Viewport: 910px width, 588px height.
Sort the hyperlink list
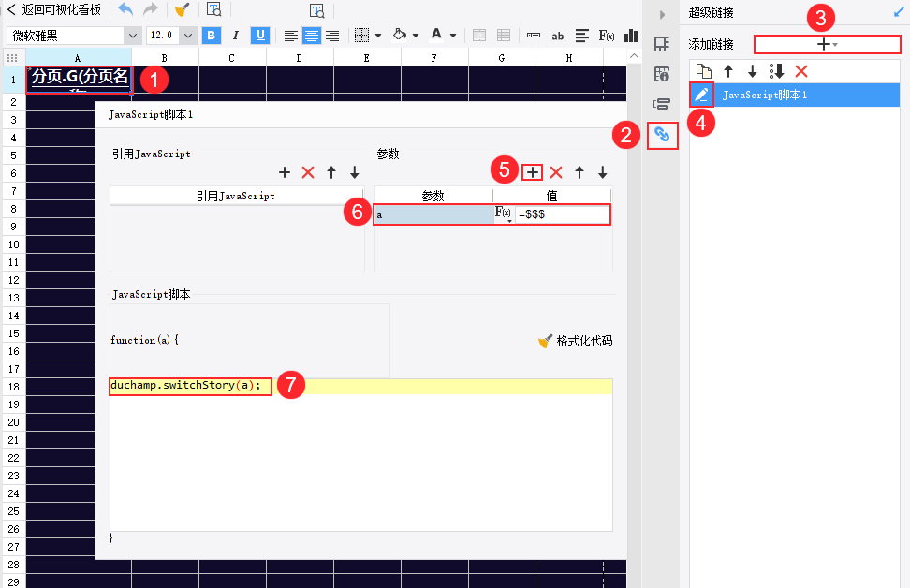pyautogui.click(x=776, y=71)
